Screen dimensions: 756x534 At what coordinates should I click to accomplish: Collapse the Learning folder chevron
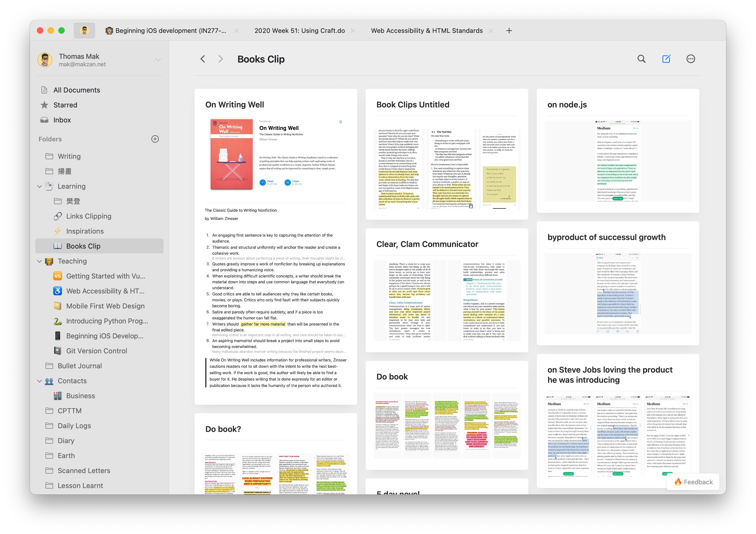click(x=40, y=186)
